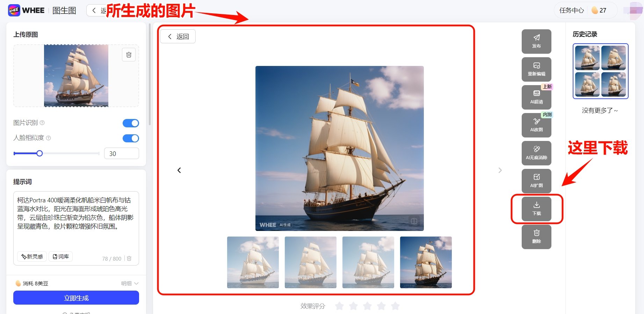Select the AI超清 HD upscale tool
Screen dimensions: 644x314
[536, 97]
